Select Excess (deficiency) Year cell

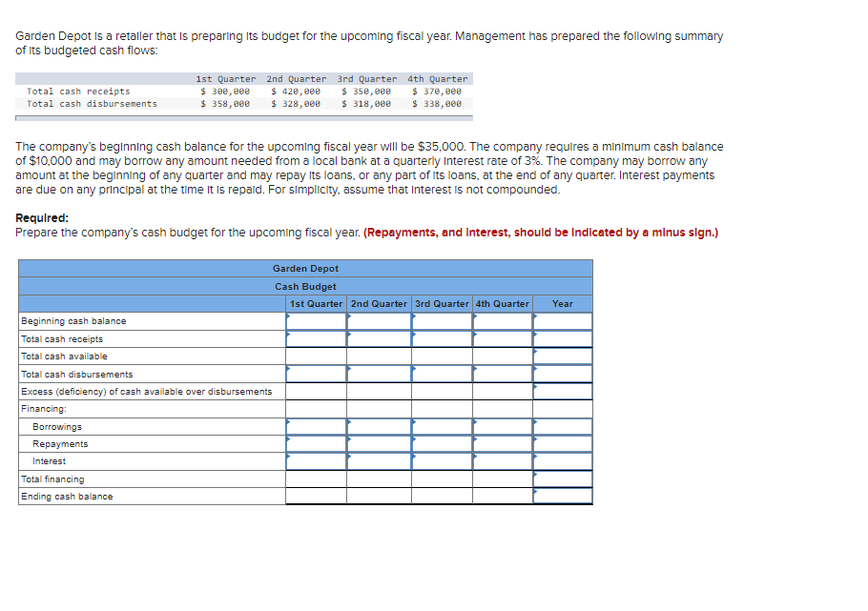pyautogui.click(x=563, y=391)
